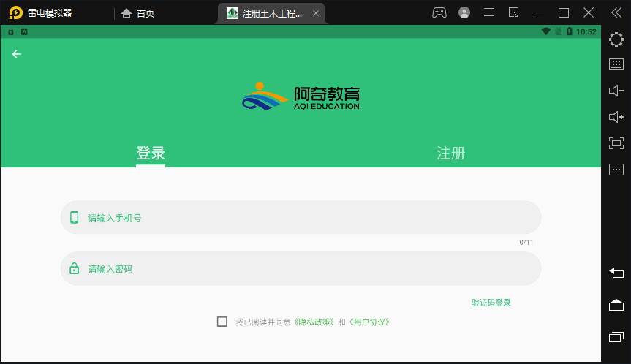The image size is (631, 364).
Task: Switch to the 注册 tab
Action: 450,153
